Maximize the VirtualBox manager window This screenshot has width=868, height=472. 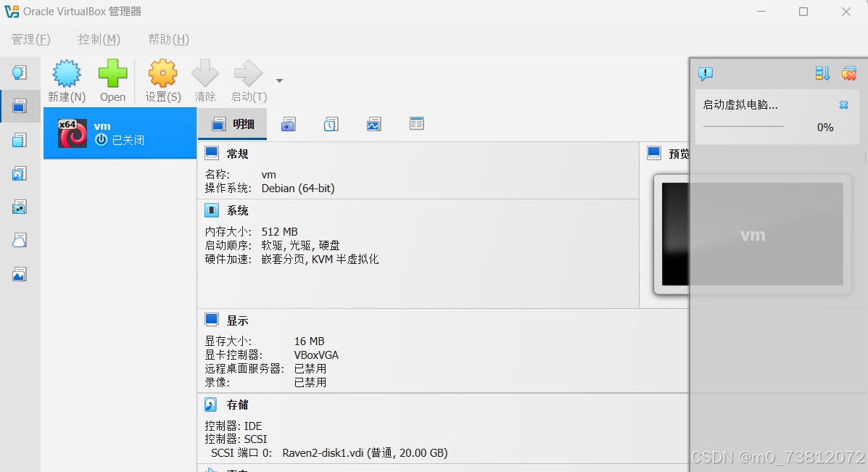(803, 12)
